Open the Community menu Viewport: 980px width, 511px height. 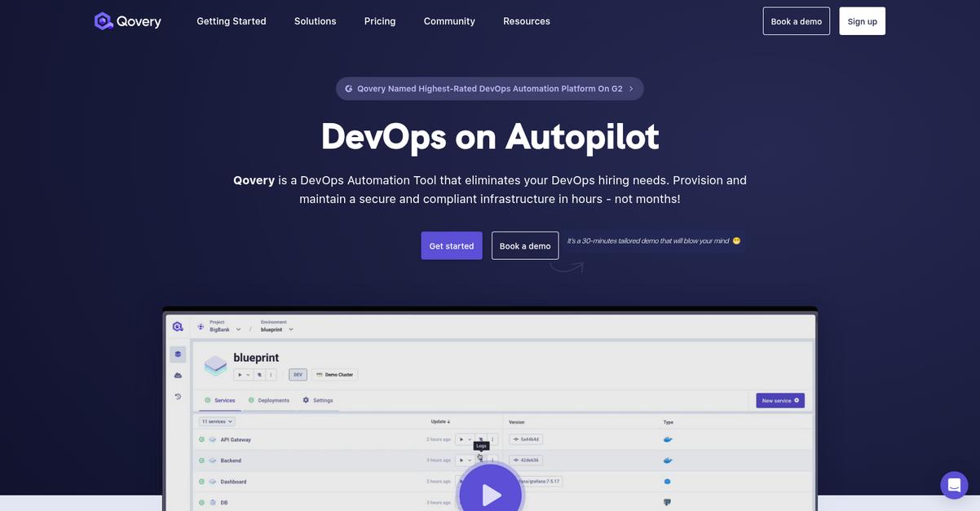tap(449, 21)
